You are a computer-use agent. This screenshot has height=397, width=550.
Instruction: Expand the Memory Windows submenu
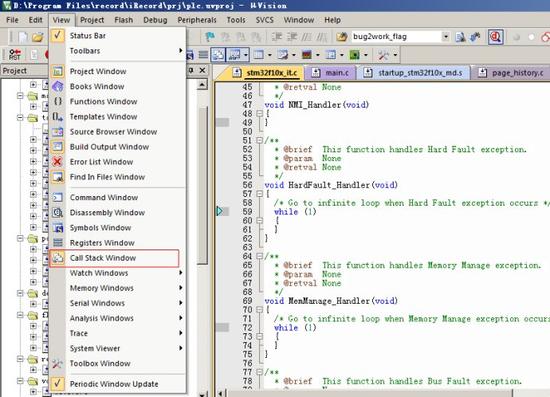click(118, 288)
